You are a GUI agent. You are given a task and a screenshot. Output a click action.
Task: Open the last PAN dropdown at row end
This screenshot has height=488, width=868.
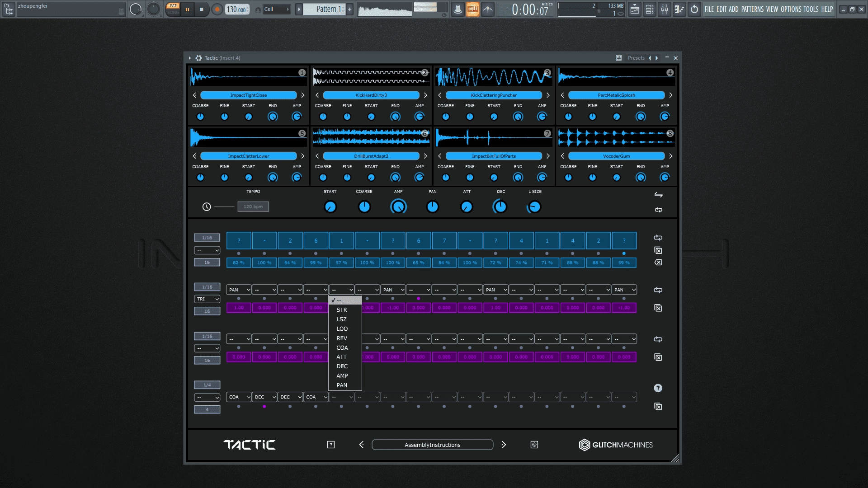pyautogui.click(x=624, y=290)
